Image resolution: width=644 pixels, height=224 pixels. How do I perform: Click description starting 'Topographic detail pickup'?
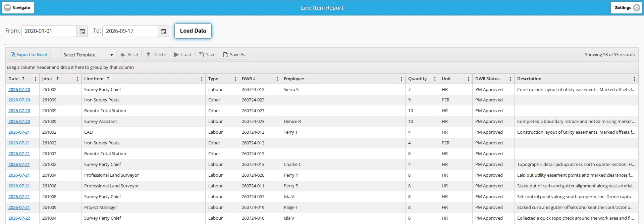click(576, 165)
